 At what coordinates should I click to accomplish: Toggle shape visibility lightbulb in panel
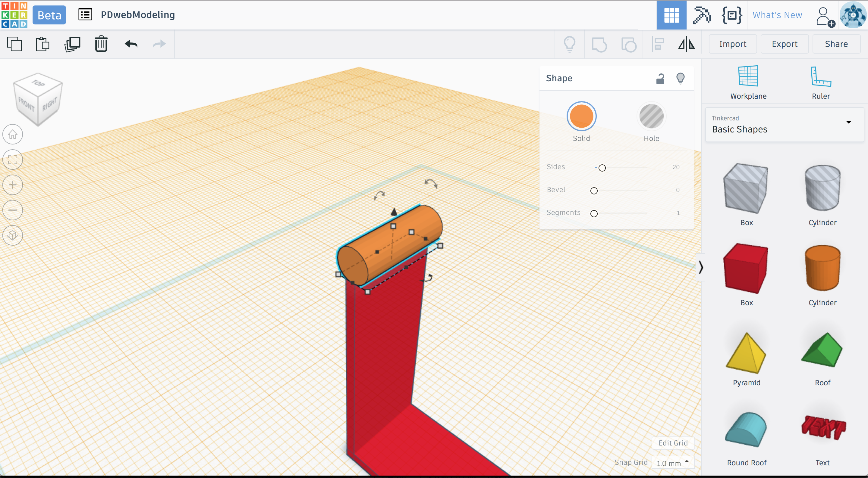680,79
